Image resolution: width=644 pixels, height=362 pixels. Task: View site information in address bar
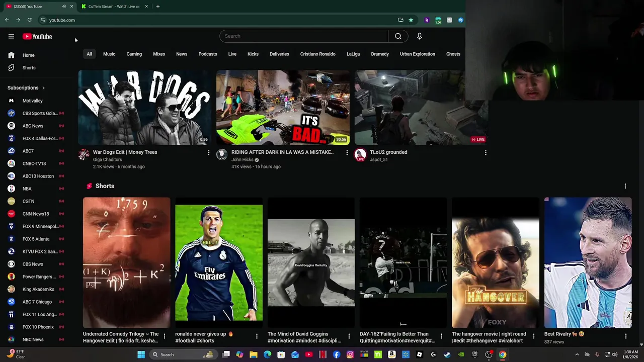(x=43, y=20)
